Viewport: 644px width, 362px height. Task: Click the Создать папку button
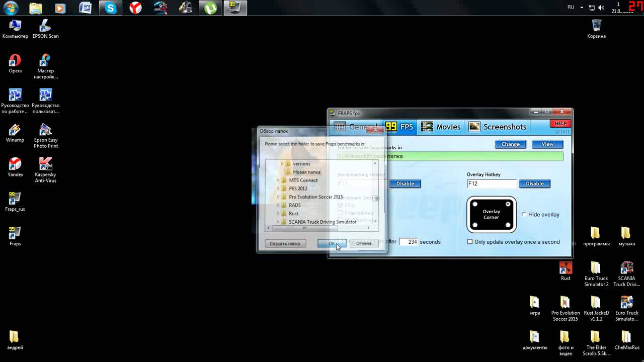point(285,243)
